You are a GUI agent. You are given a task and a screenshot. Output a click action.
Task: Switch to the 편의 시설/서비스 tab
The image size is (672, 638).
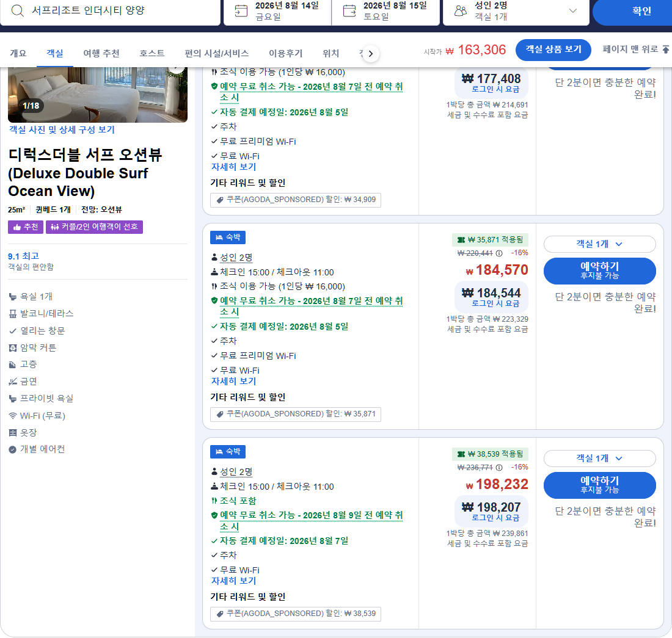216,54
